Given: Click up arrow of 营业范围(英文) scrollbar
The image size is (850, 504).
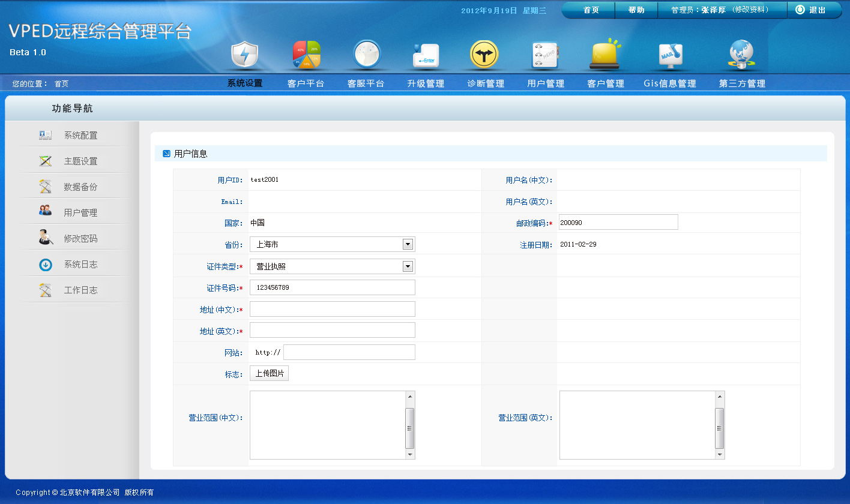Looking at the screenshot, I should coord(720,396).
